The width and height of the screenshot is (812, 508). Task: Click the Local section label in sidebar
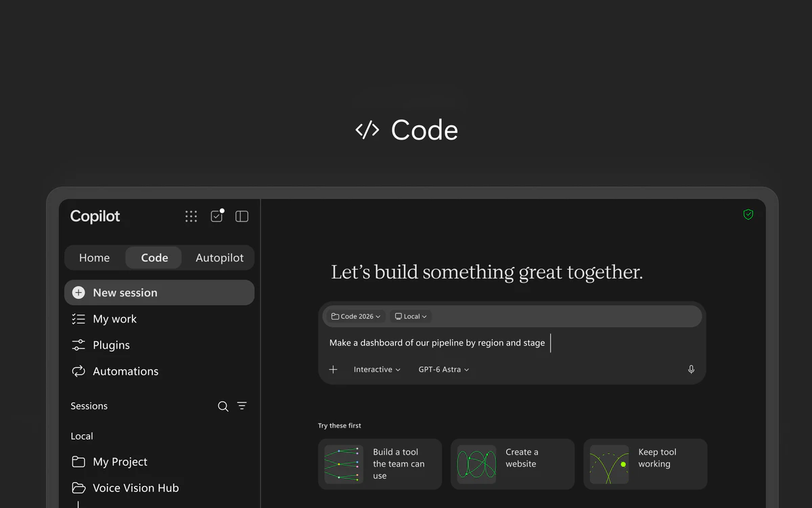[x=82, y=436]
